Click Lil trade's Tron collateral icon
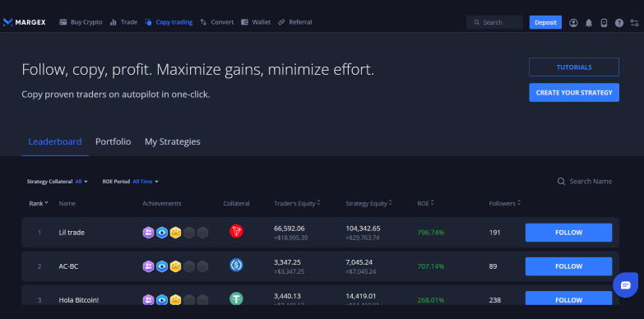This screenshot has height=319, width=644. (x=236, y=231)
